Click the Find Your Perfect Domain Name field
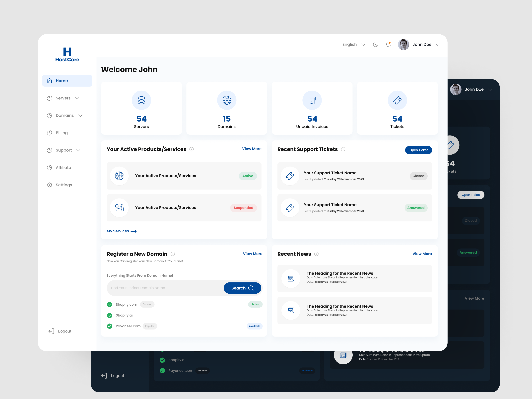 (159, 288)
